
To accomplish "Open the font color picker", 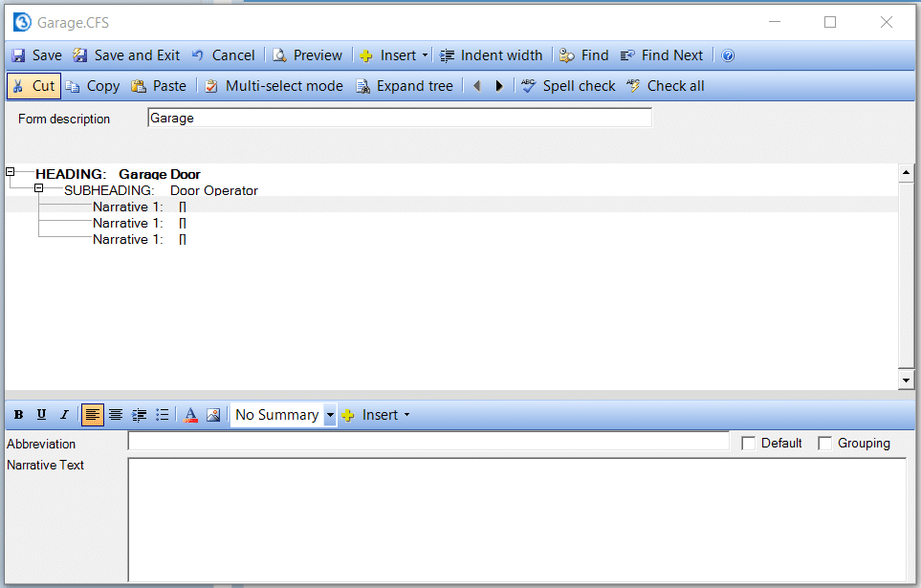I will [x=190, y=415].
